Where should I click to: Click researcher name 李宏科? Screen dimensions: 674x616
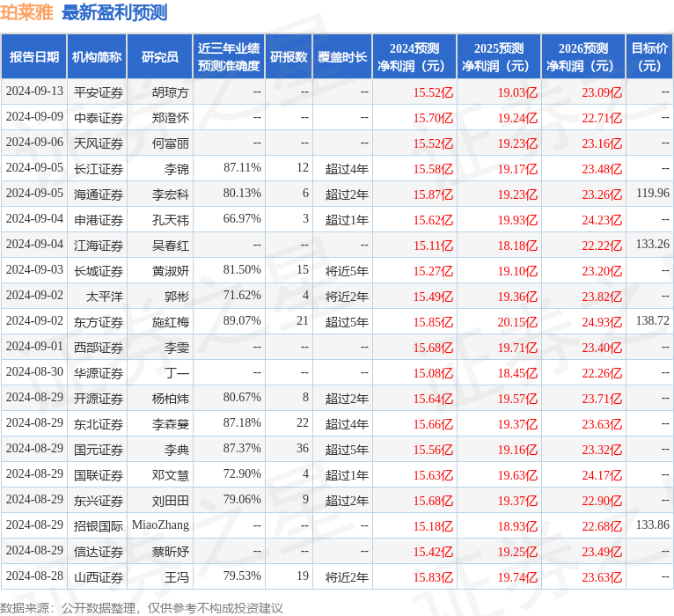point(170,194)
